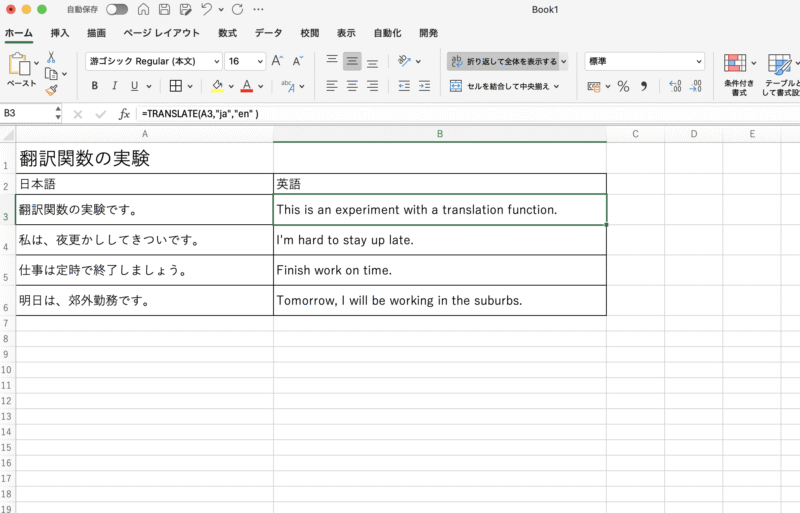Click the insert function fx icon

(x=124, y=114)
